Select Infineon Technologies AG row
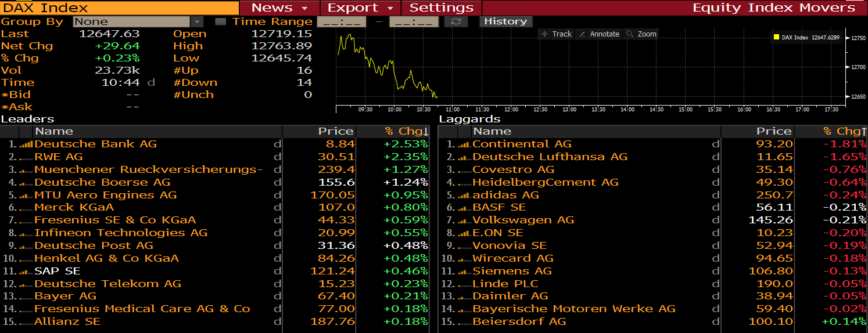The height and width of the screenshot is (333, 868). click(215, 233)
